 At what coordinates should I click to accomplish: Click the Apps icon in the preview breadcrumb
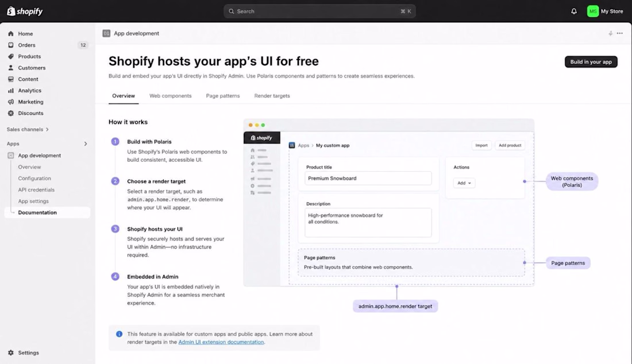point(292,145)
